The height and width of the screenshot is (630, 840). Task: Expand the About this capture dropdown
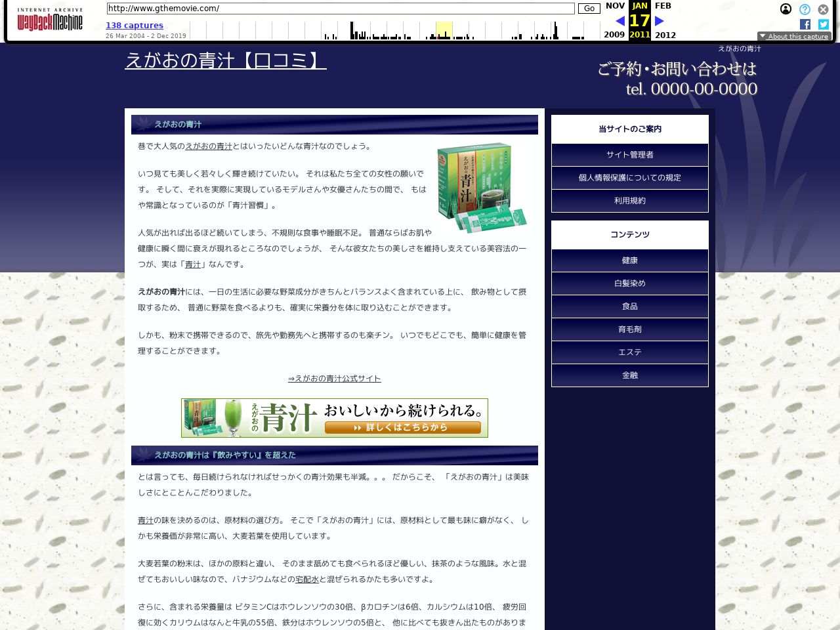coord(794,36)
